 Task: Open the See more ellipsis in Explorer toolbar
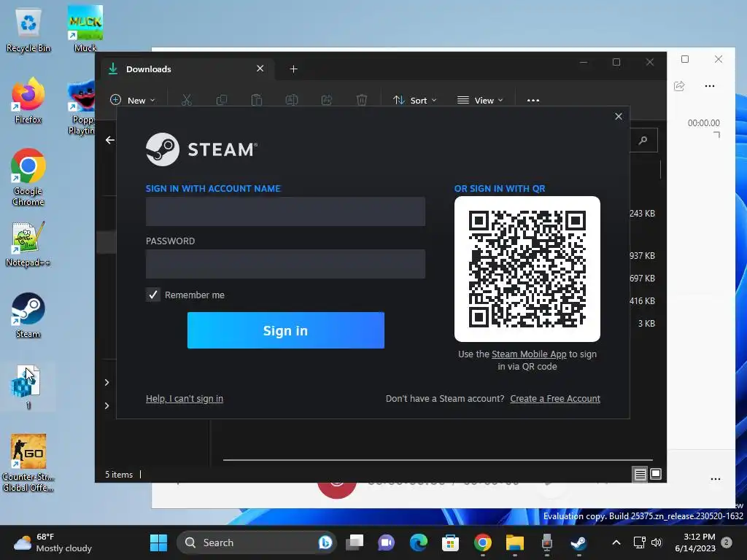pyautogui.click(x=533, y=101)
